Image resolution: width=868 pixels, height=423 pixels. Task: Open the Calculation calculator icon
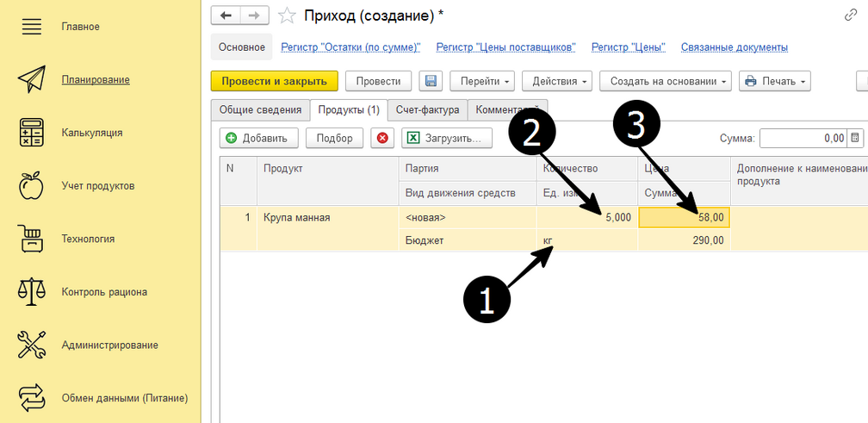point(31,133)
